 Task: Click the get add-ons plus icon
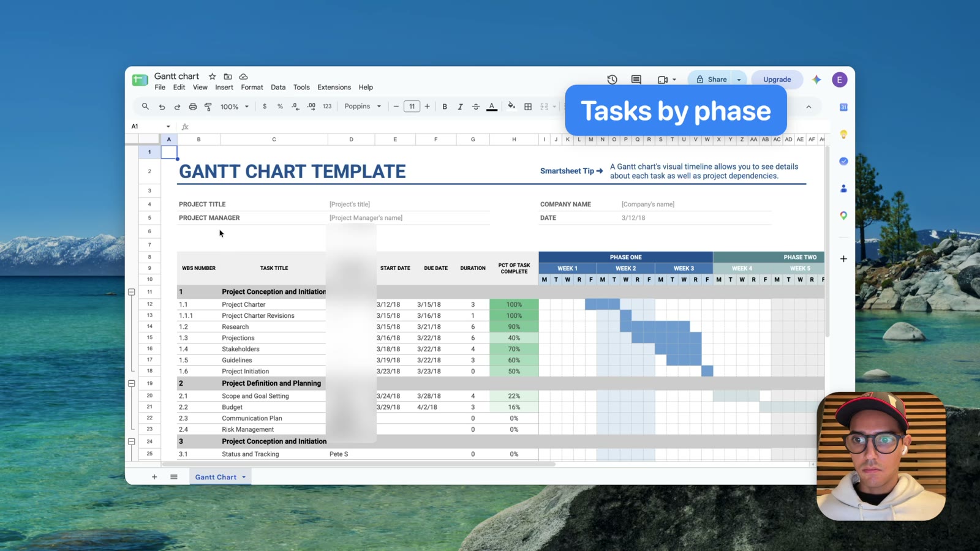843,259
